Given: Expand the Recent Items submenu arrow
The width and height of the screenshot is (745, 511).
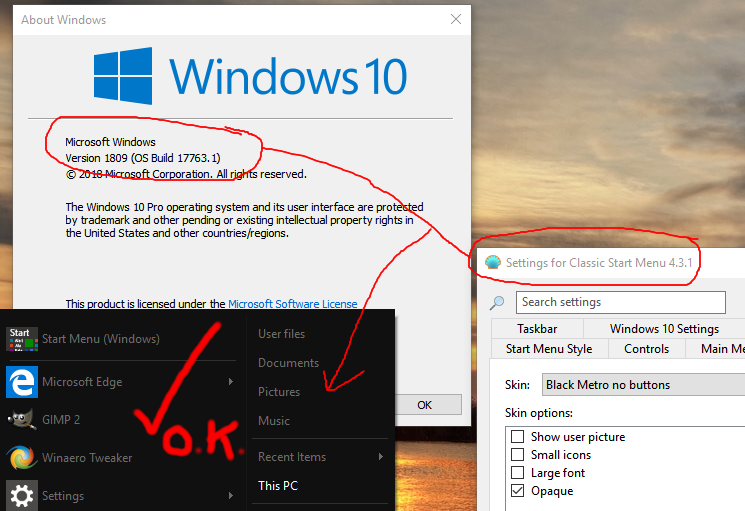Looking at the screenshot, I should click(x=381, y=456).
